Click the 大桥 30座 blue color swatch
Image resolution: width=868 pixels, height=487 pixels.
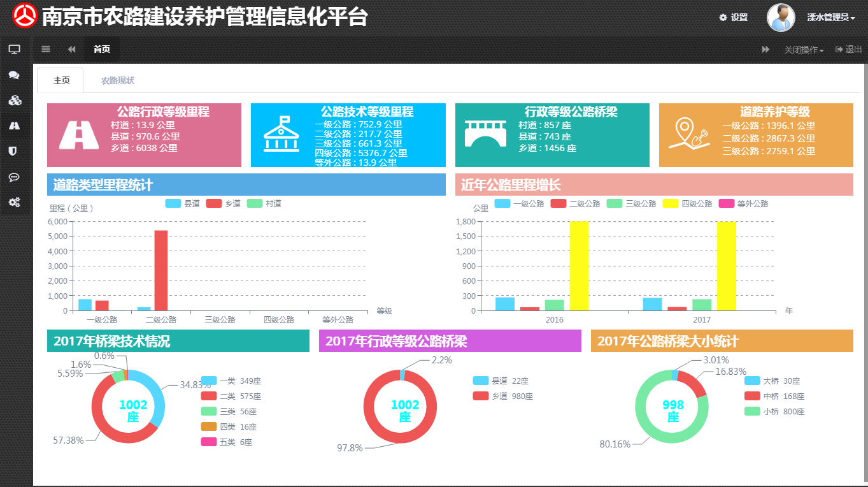(x=753, y=381)
